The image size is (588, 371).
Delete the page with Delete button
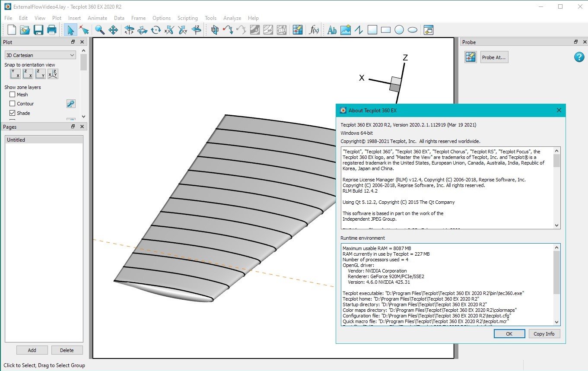coord(67,350)
